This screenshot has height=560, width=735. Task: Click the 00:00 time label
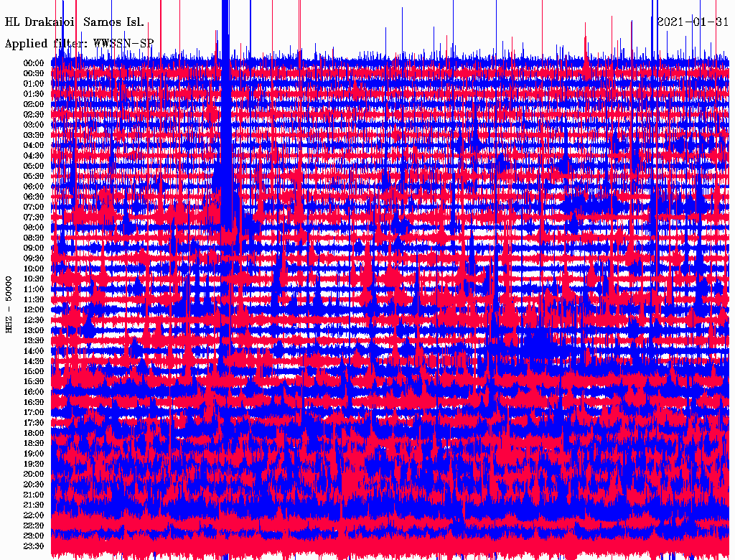click(34, 63)
